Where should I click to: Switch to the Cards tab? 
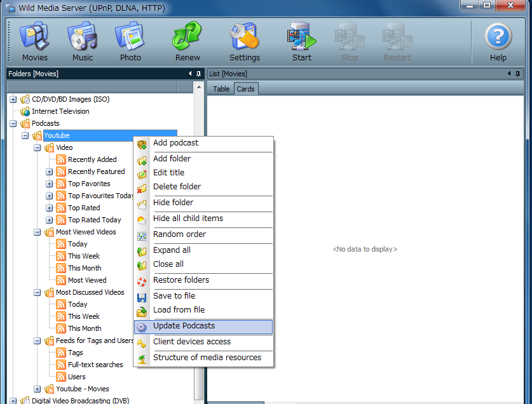pos(245,89)
